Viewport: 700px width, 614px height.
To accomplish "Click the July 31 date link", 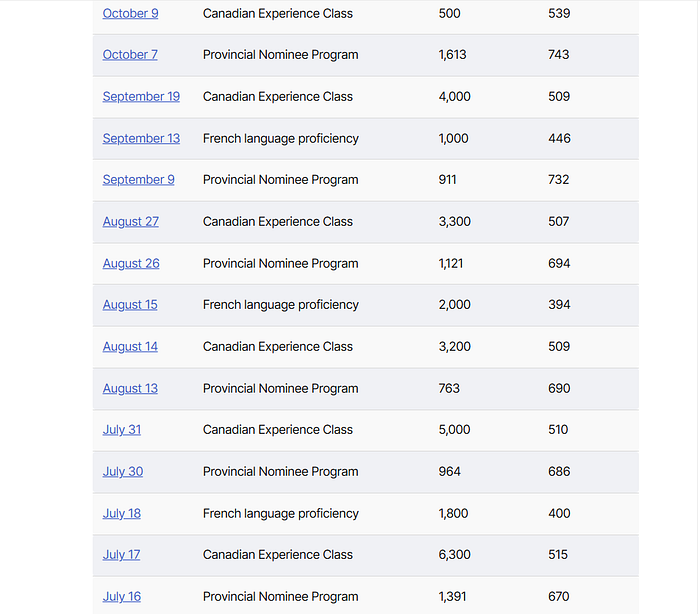I will 122,430.
